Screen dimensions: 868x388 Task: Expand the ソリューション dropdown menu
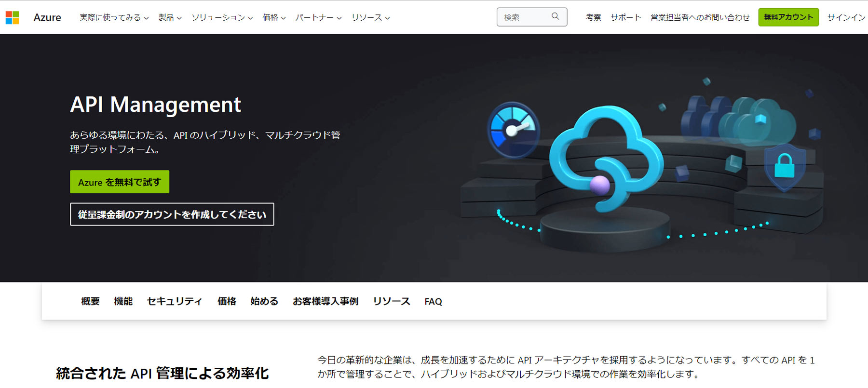222,17
